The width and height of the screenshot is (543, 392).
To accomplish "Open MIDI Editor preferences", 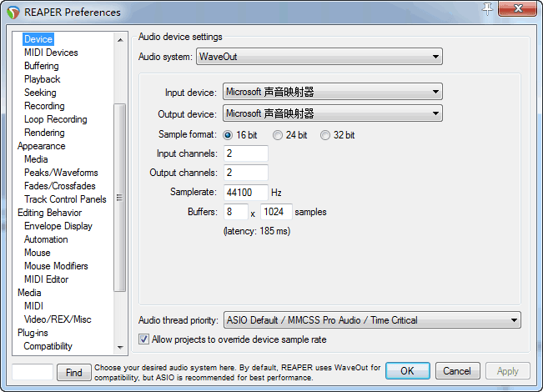I will pos(47,279).
